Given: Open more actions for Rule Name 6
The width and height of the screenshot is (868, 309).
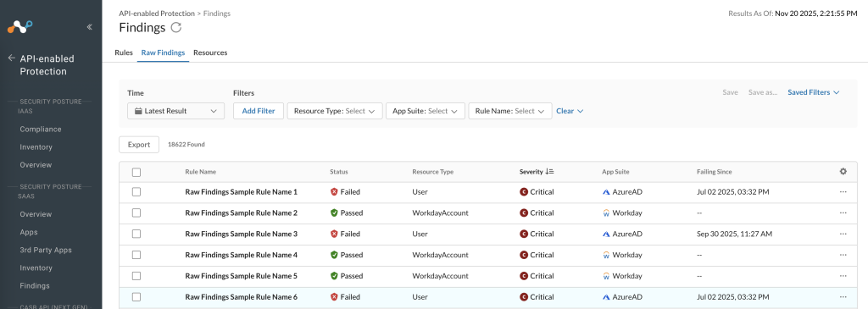Looking at the screenshot, I should [843, 297].
